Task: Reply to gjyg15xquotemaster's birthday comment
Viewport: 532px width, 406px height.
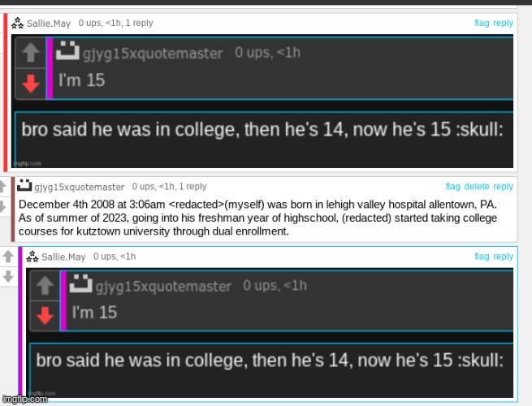Action: (x=503, y=187)
